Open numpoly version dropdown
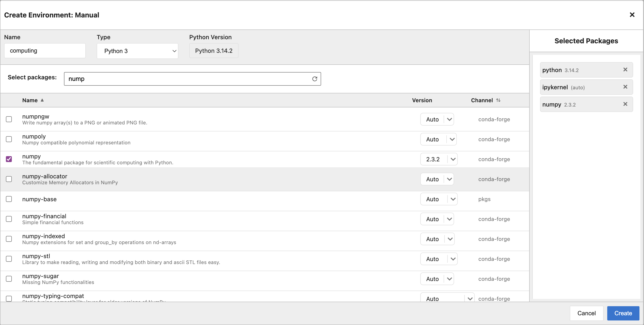Image resolution: width=644 pixels, height=325 pixels. click(438, 139)
